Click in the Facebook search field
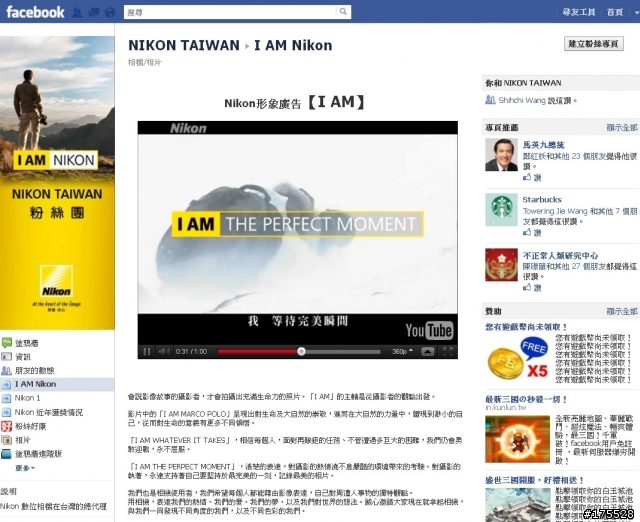640x522 pixels. 231,12
